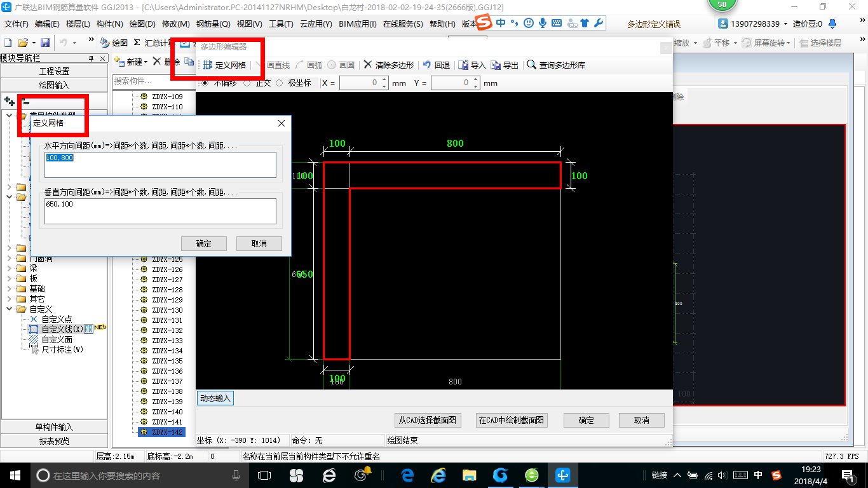This screenshot has width=868, height=488.
Task: Click the delete X icon beside 新建
Action: coord(157,62)
